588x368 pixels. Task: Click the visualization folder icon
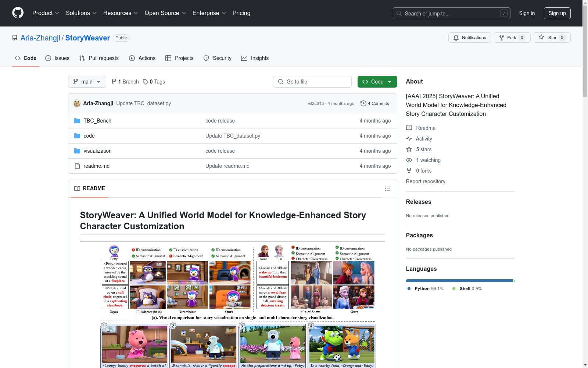tap(77, 151)
